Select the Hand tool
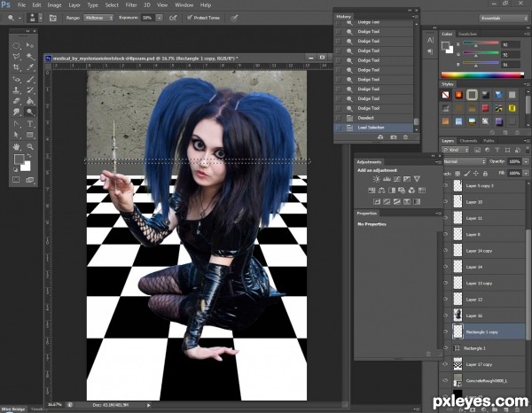532x413 pixels. tap(16, 147)
